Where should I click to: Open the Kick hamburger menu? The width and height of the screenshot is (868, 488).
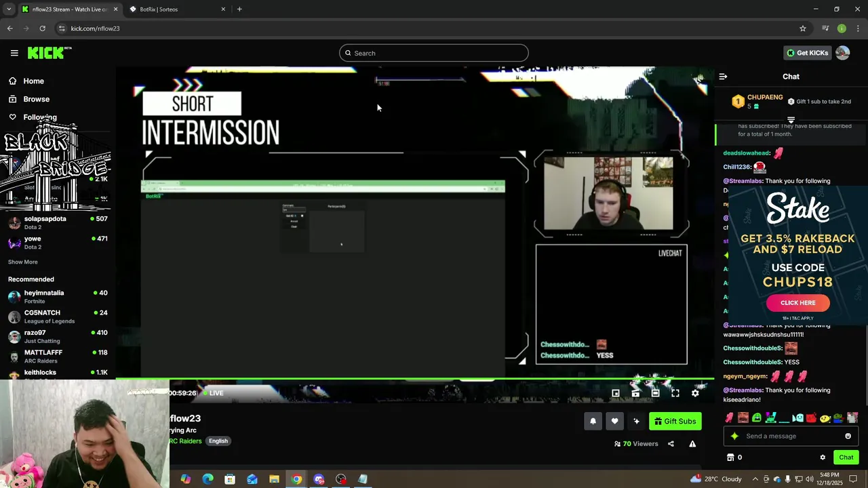pos(14,53)
